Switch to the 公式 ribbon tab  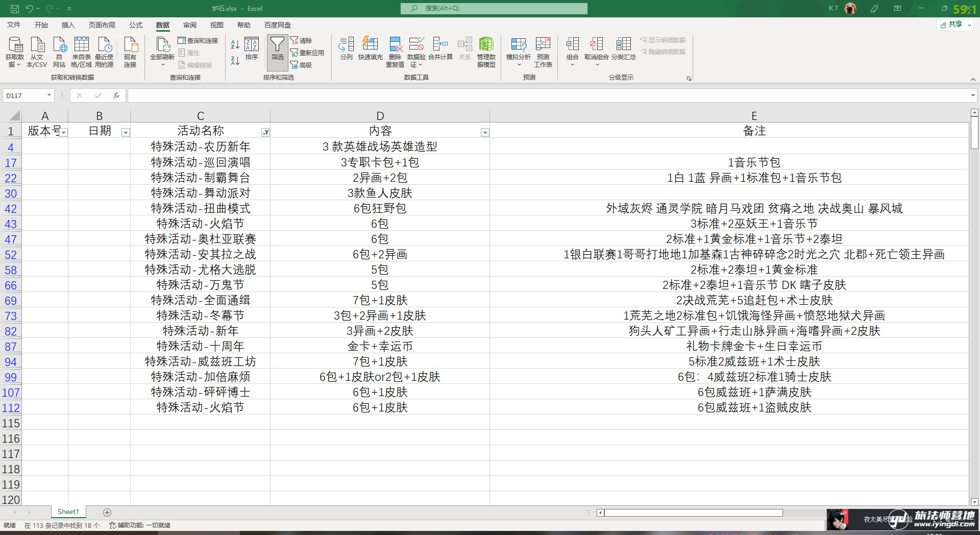pyautogui.click(x=135, y=25)
